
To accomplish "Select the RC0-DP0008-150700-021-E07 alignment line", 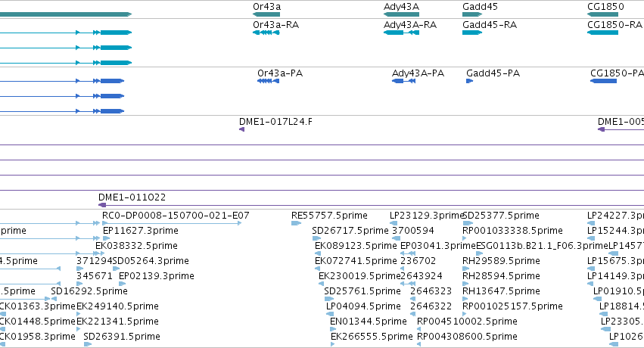I will point(172,223).
